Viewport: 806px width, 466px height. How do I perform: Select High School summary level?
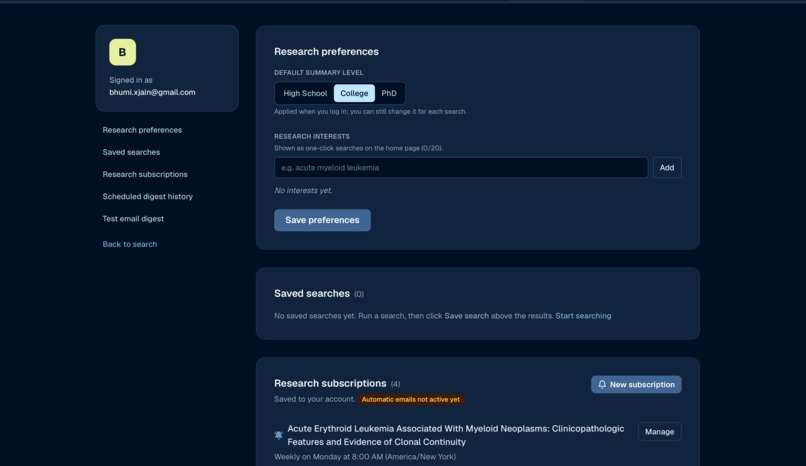pos(305,93)
